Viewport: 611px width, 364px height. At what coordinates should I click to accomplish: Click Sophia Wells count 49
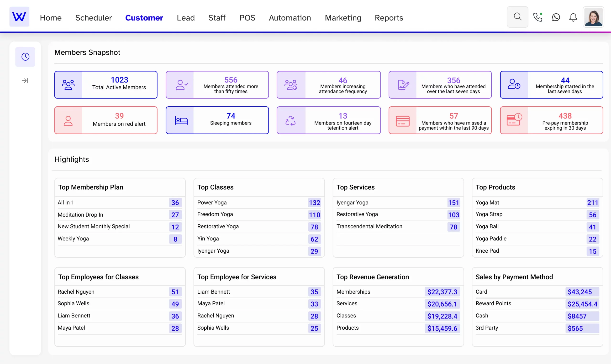(x=175, y=304)
